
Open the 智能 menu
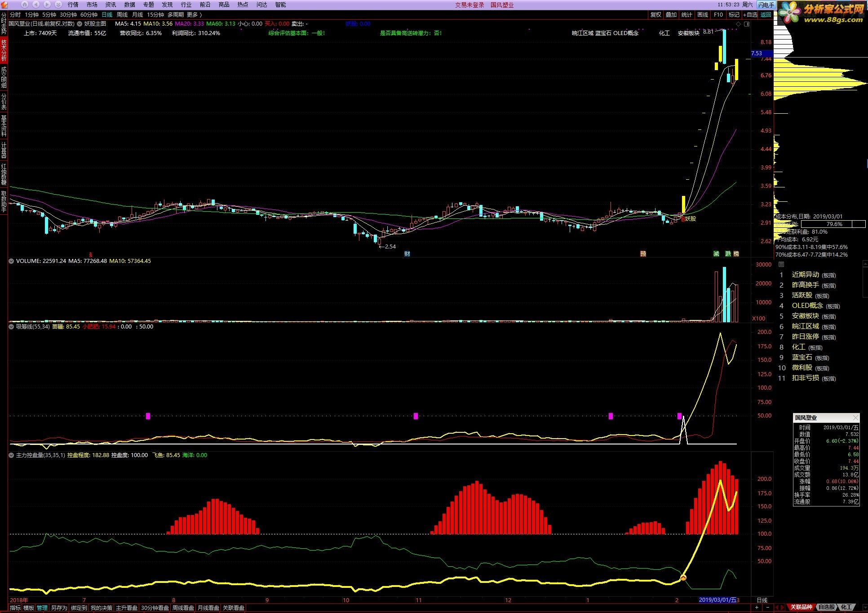tap(280, 4)
